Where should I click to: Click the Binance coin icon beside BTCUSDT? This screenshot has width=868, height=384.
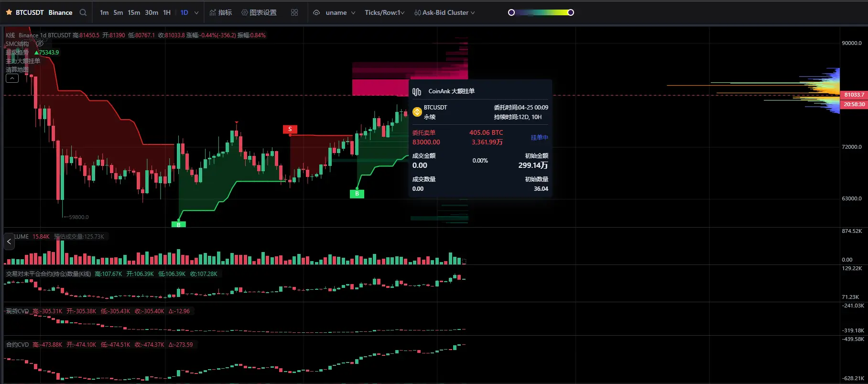point(417,112)
